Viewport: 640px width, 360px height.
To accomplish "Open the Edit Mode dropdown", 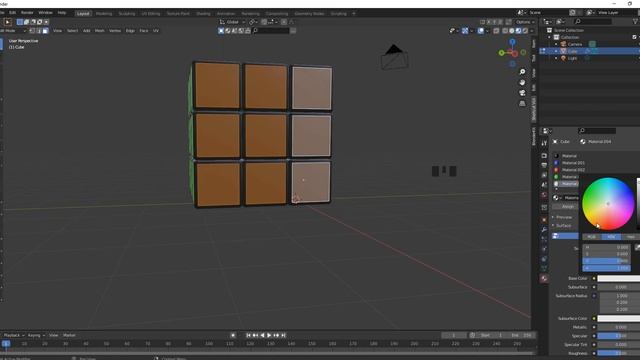I will (13, 31).
